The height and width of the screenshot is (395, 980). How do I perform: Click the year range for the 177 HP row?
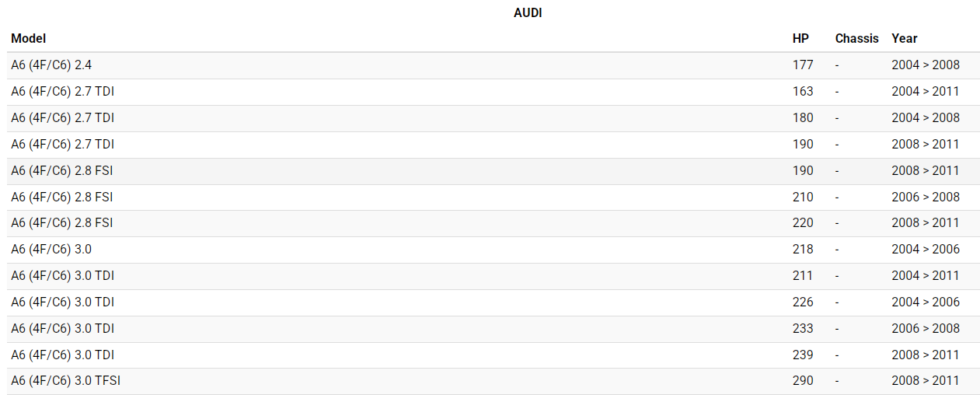(925, 65)
